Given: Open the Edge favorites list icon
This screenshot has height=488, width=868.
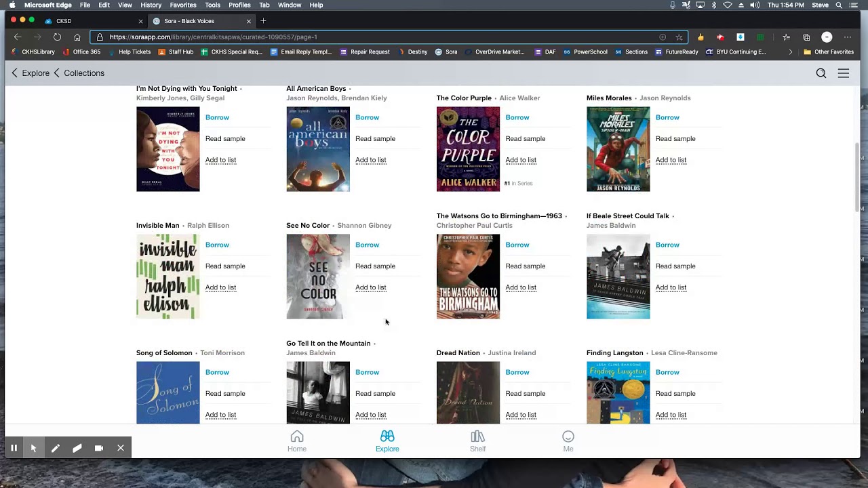Looking at the screenshot, I should 786,37.
